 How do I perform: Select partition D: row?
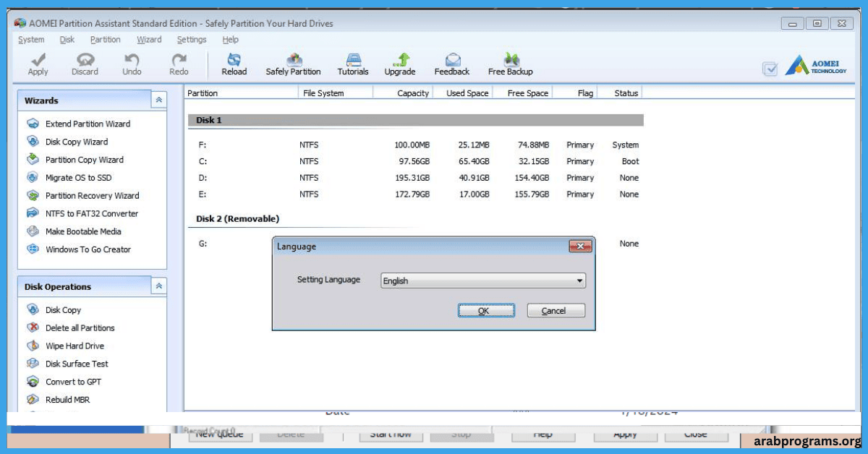coord(416,178)
